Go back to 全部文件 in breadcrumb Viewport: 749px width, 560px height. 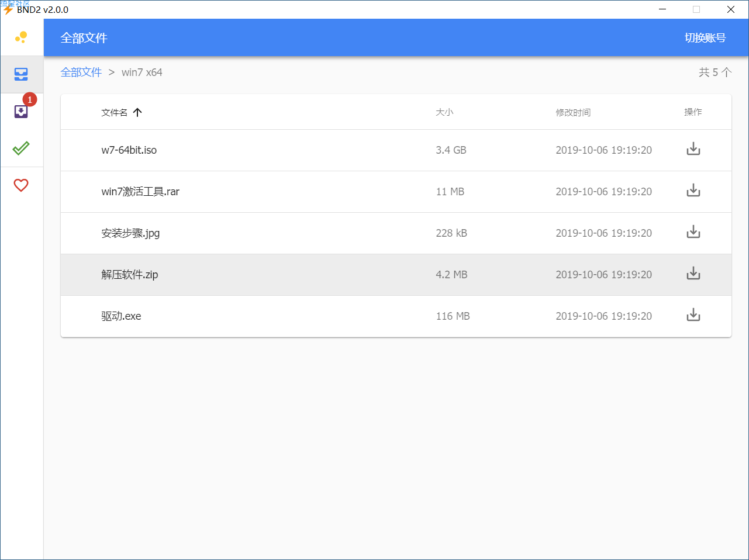[81, 72]
